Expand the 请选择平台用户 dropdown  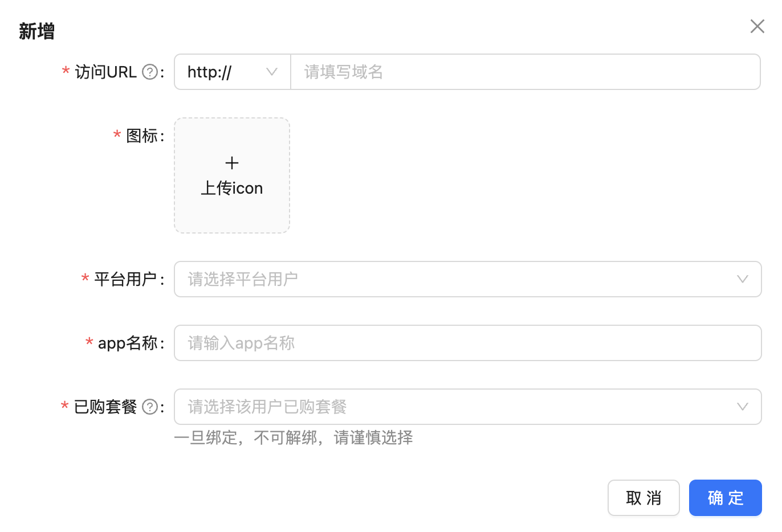(x=456, y=279)
